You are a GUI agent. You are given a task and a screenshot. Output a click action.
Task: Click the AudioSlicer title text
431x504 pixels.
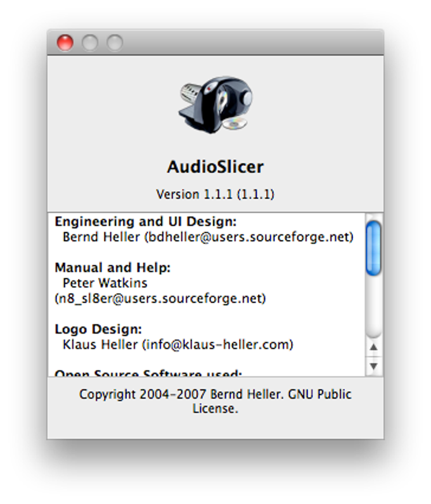(215, 167)
